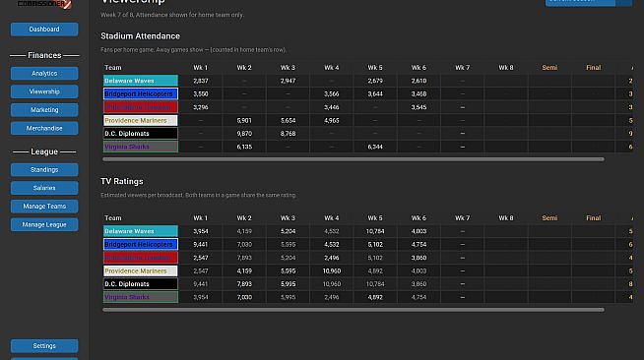Open the Settings page
This screenshot has width=644, height=360.
pyautogui.click(x=44, y=345)
